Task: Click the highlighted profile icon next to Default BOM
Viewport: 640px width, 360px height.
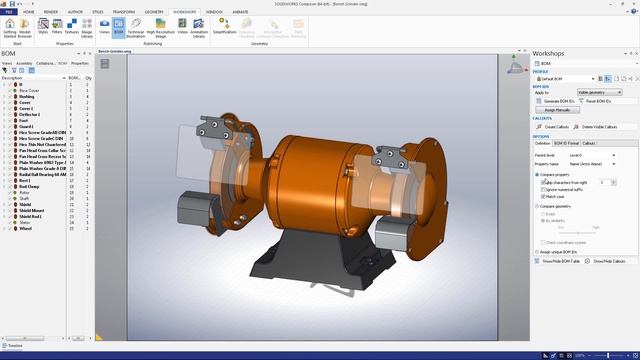Action: coord(608,79)
